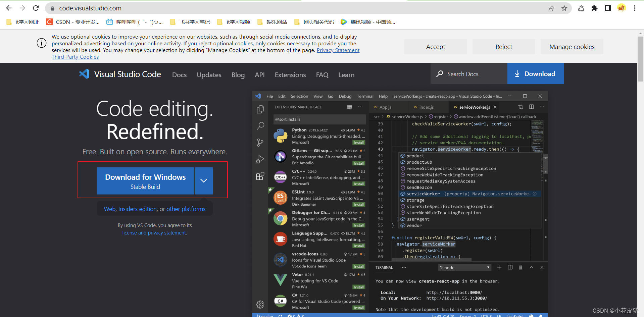Image resolution: width=644 pixels, height=317 pixels.
Task: Click the page vertical scrollbar thumb
Action: [641, 59]
